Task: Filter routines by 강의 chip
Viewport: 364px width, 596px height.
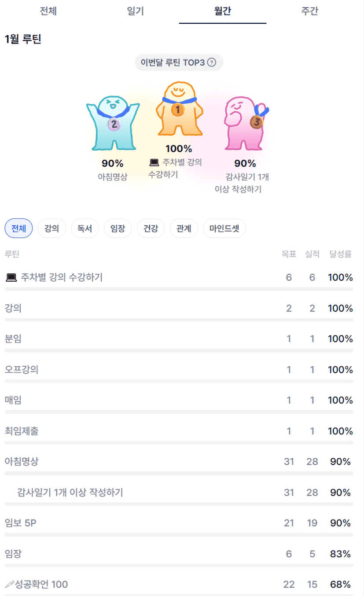Action: coord(51,228)
